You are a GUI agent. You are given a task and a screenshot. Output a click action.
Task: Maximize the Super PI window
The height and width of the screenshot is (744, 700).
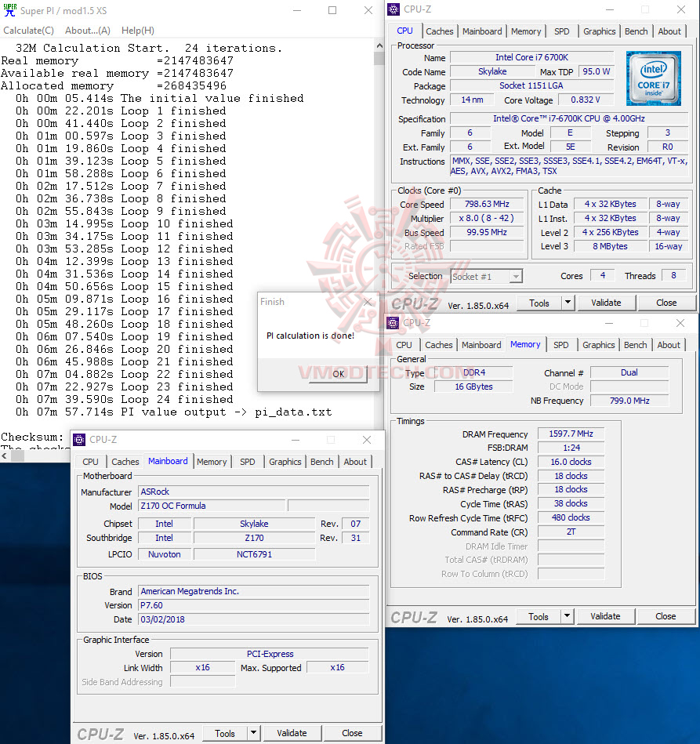coord(332,10)
